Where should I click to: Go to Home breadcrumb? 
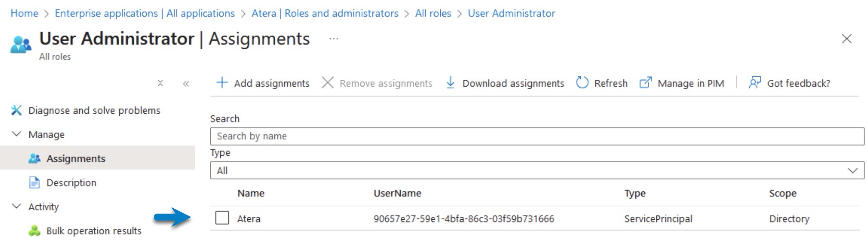tap(24, 13)
